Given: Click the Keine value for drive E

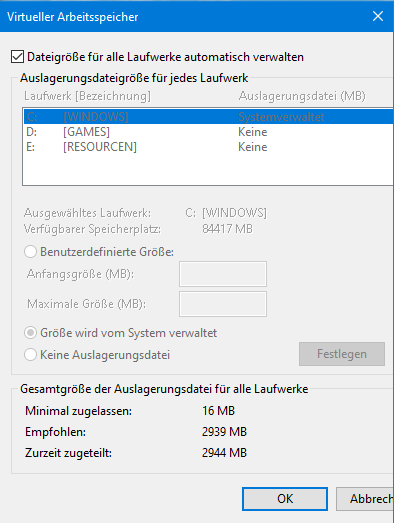Looking at the screenshot, I should click(x=253, y=147).
